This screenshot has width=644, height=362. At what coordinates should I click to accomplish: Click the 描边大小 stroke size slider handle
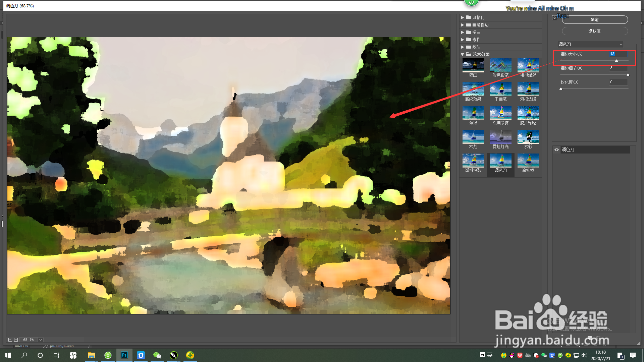coord(616,61)
